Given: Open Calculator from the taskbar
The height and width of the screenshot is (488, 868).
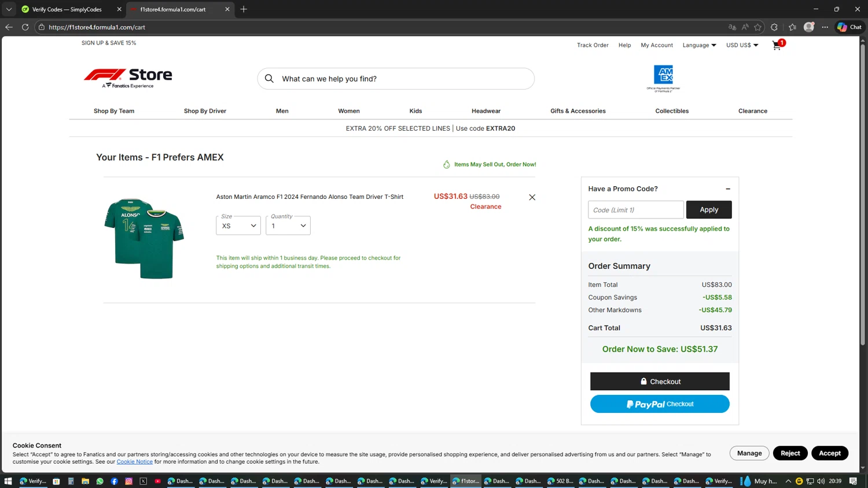Looking at the screenshot, I should (x=71, y=481).
